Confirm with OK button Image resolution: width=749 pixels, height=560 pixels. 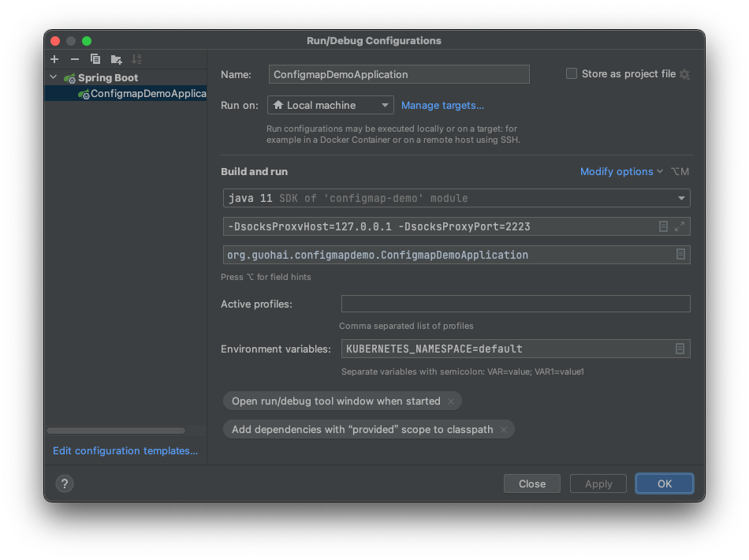[x=665, y=483]
